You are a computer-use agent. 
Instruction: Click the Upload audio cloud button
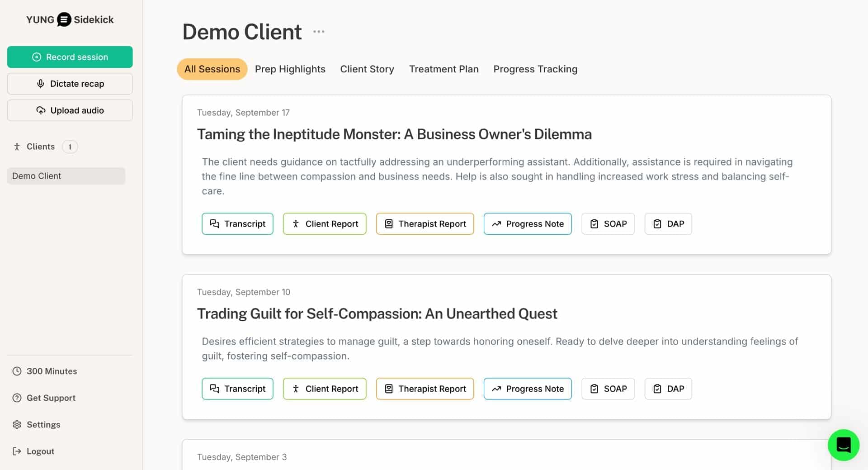[x=70, y=110]
